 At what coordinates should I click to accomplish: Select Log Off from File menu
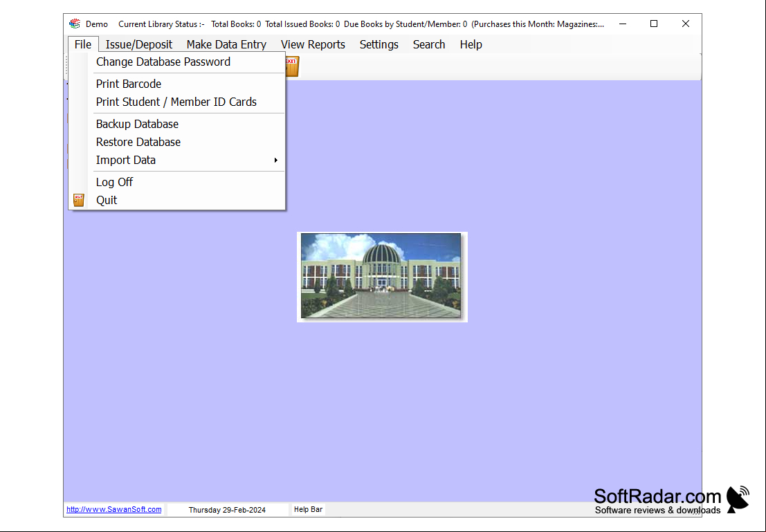[x=177, y=182]
